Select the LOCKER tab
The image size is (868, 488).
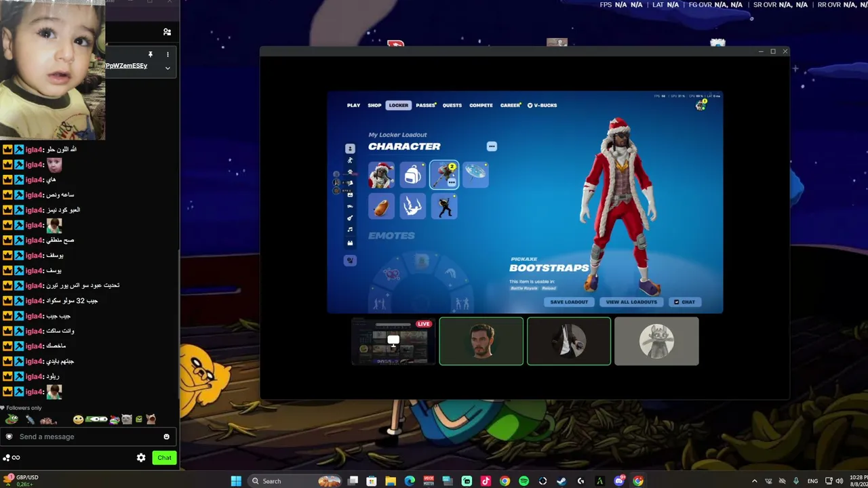(399, 105)
